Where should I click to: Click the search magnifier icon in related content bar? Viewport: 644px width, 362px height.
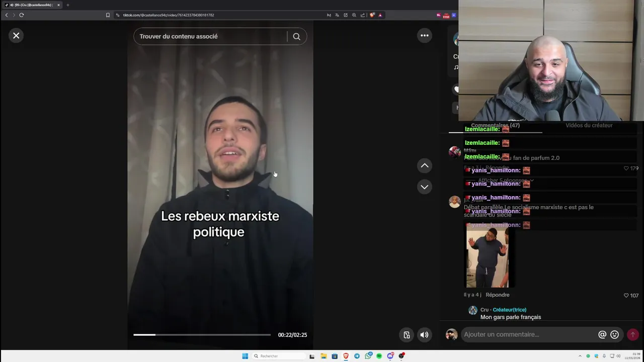coord(296,36)
